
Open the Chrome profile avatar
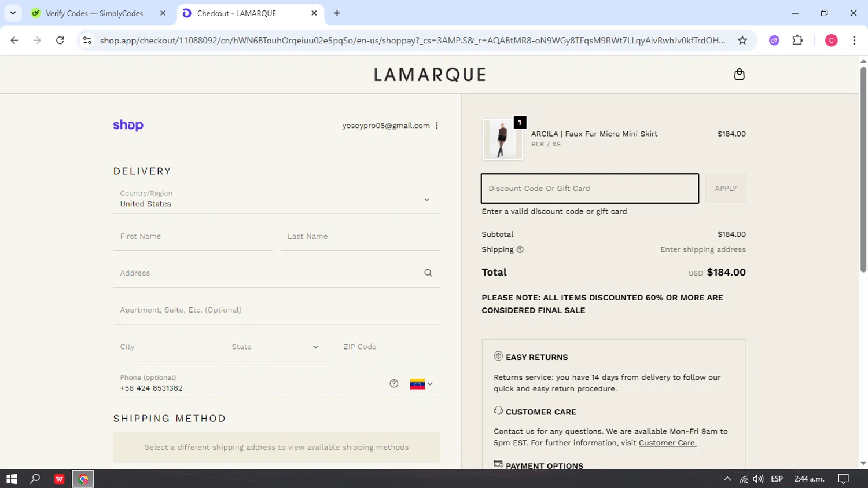point(832,41)
